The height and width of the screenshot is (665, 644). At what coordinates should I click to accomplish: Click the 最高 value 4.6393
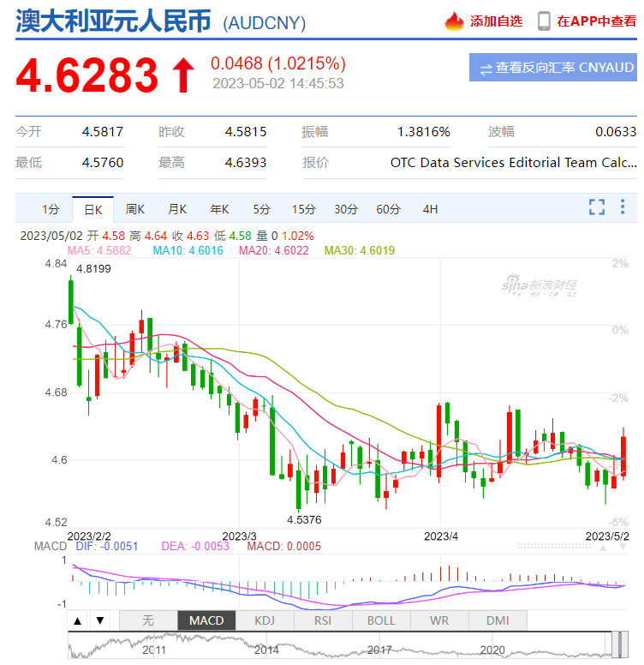pos(246,163)
